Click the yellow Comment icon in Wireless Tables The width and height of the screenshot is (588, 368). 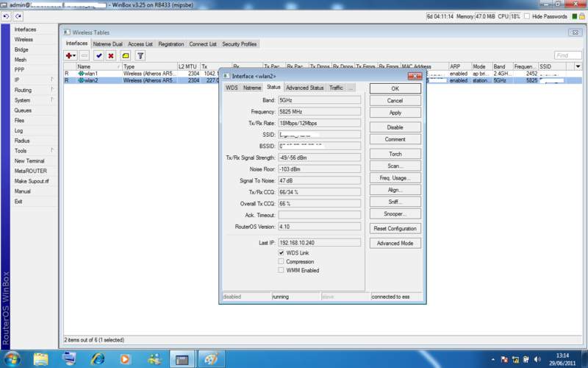click(126, 55)
